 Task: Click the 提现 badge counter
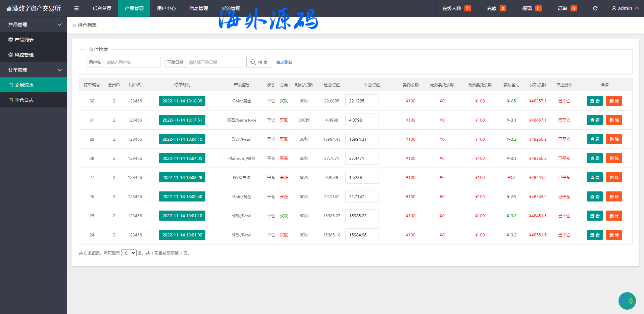538,8
